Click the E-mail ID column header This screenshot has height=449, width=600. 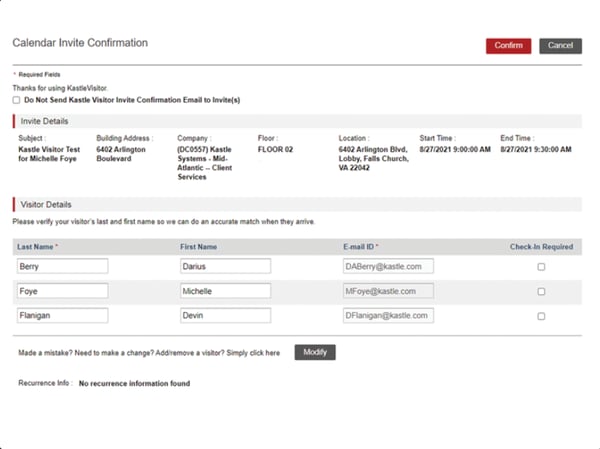click(x=364, y=246)
